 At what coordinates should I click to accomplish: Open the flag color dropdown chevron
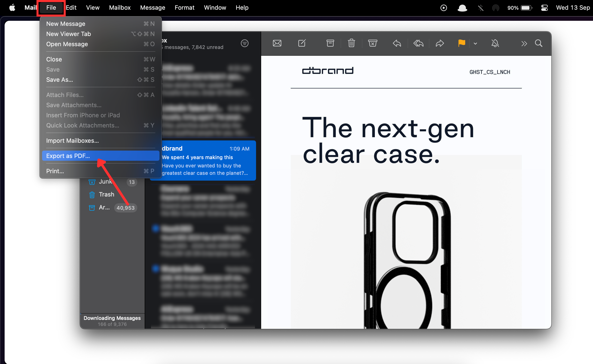(475, 44)
